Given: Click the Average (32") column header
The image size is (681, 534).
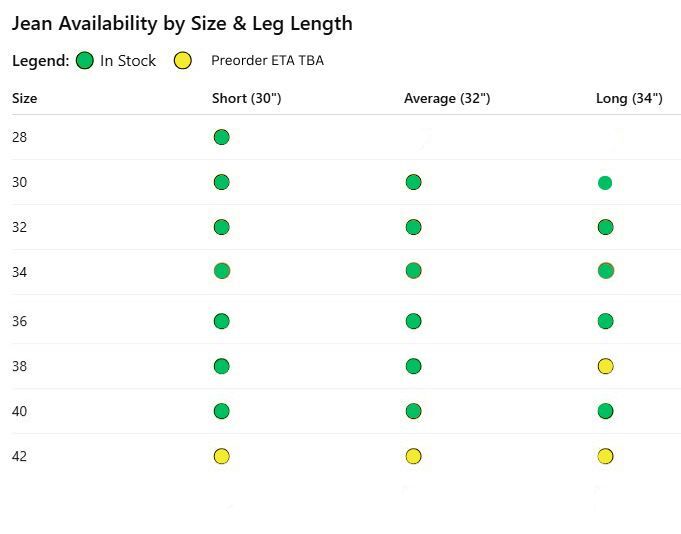Looking at the screenshot, I should (x=447, y=98).
